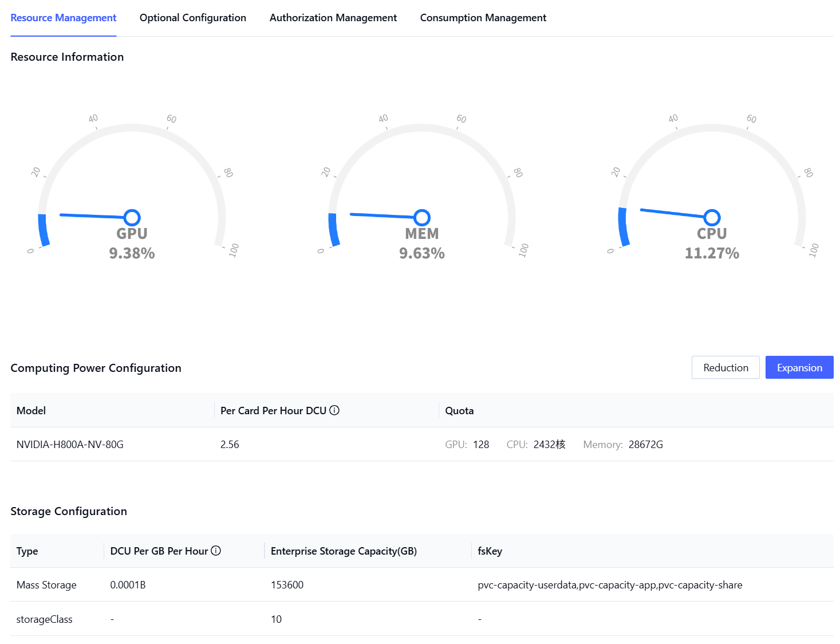
Task: Click the CPU 11.27% usage value
Action: point(712,253)
